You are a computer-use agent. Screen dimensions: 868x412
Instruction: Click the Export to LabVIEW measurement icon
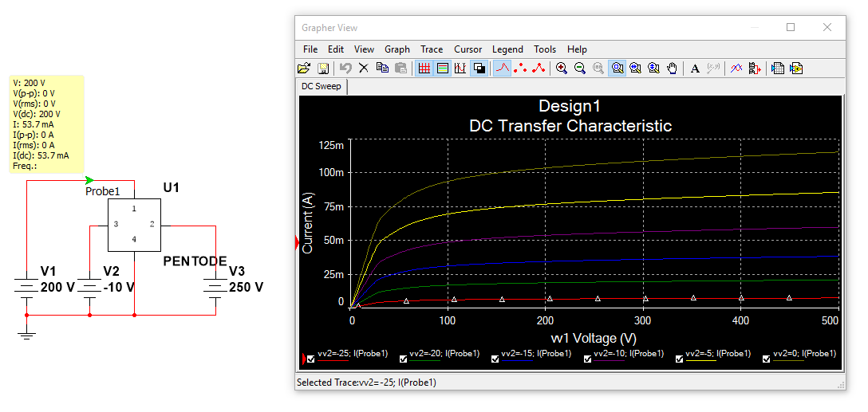click(x=796, y=69)
